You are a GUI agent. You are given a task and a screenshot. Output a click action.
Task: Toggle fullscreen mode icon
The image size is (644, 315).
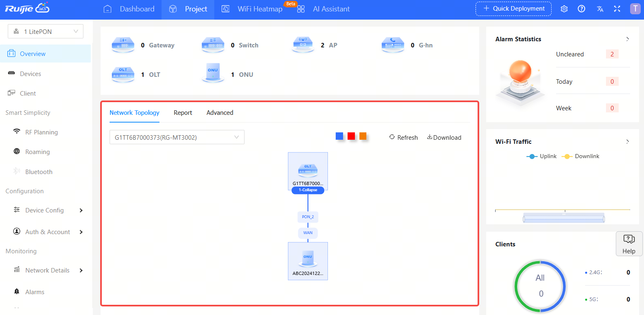click(617, 9)
